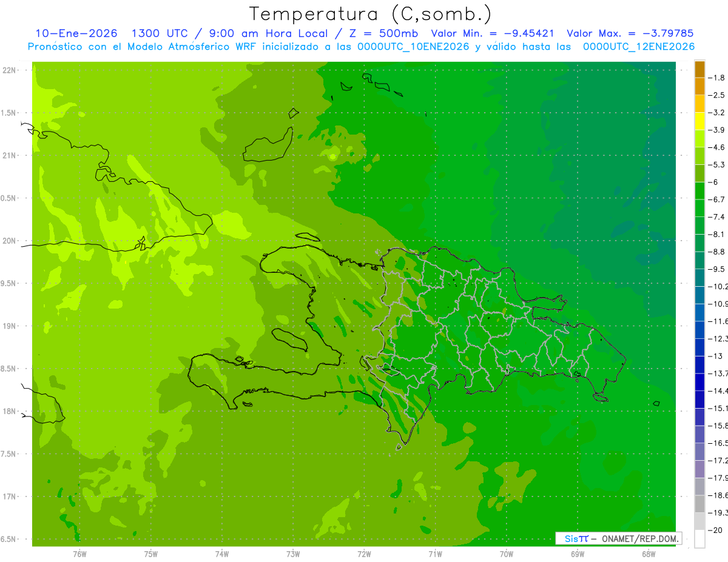Viewport: 728px width, 562px height.
Task: Click the "76W" longitude axis label
Action: click(79, 555)
